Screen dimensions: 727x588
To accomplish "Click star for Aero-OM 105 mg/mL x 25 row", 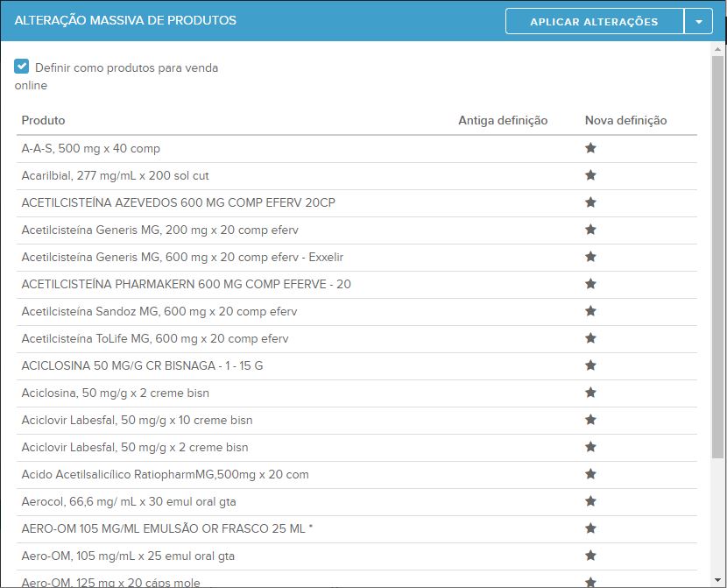I will [590, 556].
